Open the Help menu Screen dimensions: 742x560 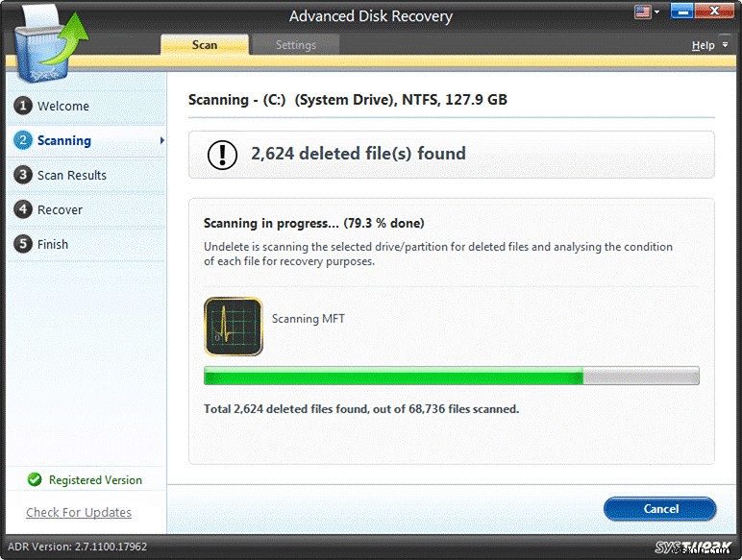(x=703, y=45)
